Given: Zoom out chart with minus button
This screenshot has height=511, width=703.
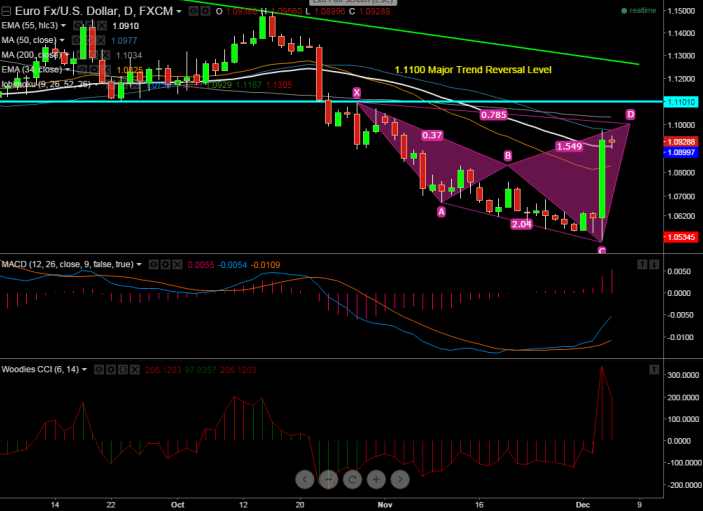Looking at the screenshot, I should [329, 480].
